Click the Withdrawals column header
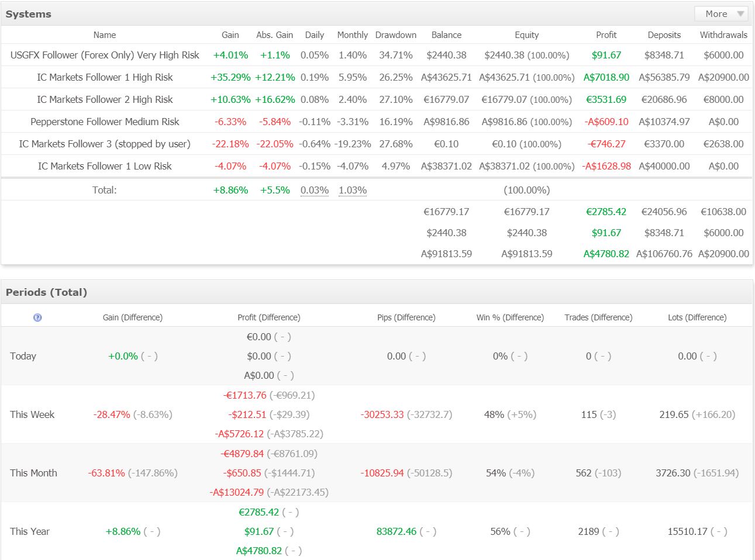 pos(723,35)
